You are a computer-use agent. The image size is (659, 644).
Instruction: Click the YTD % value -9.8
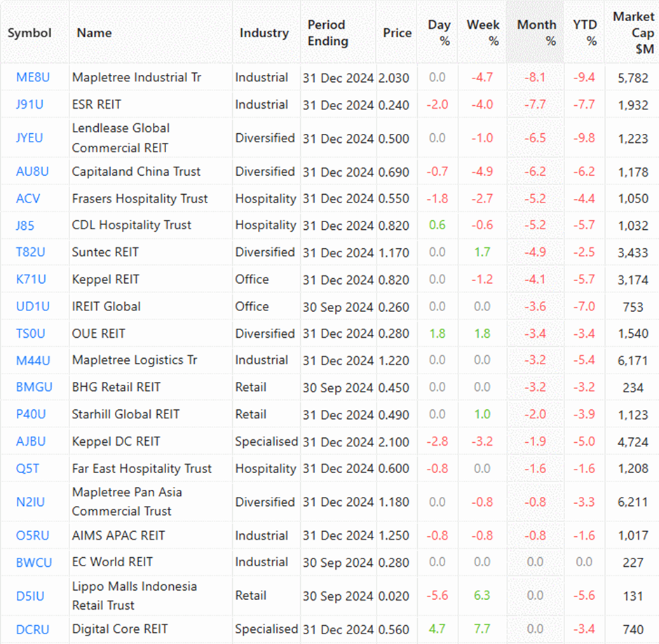(x=584, y=138)
